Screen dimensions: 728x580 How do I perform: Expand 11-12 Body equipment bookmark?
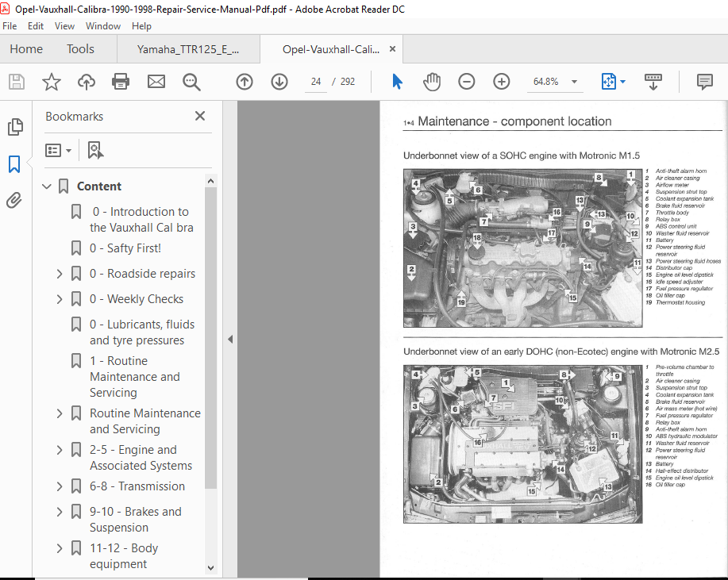point(60,548)
